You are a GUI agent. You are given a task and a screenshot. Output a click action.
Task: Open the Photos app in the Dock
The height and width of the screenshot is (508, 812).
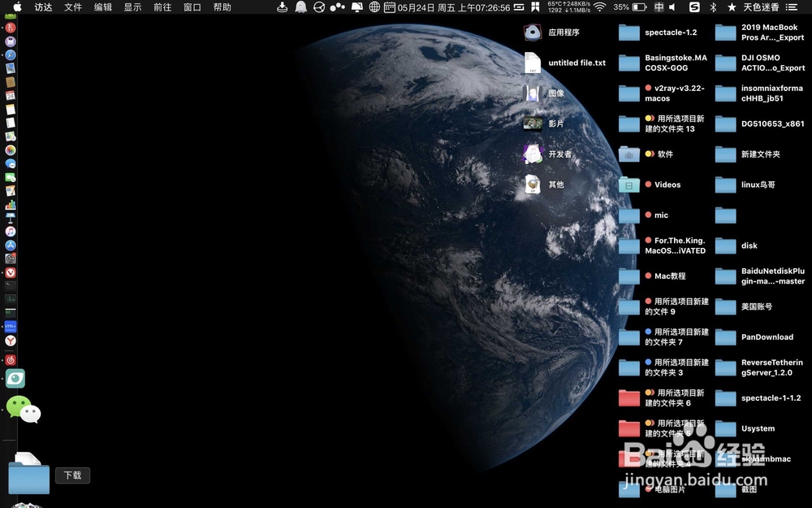tap(11, 150)
